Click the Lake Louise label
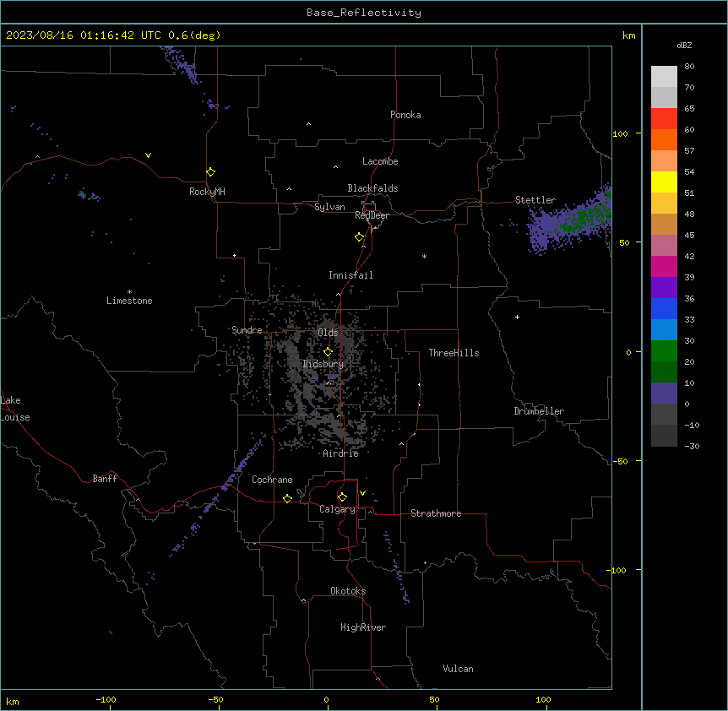728x711 pixels. point(15,409)
